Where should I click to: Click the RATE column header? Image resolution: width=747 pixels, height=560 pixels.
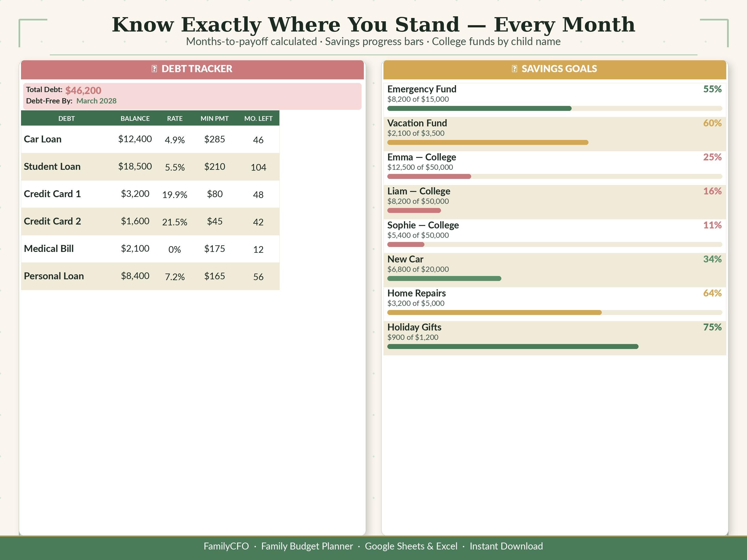[x=175, y=118]
